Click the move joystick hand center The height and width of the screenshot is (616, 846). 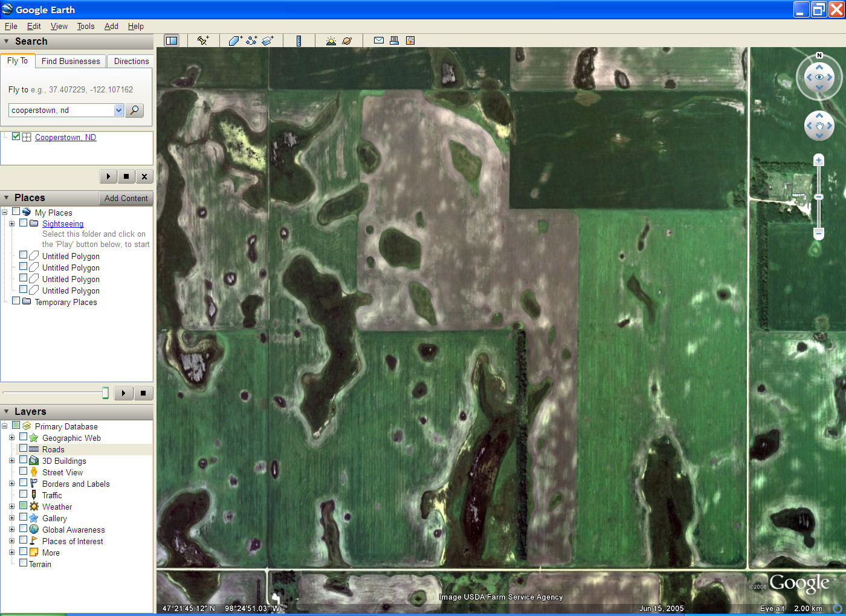click(x=819, y=126)
